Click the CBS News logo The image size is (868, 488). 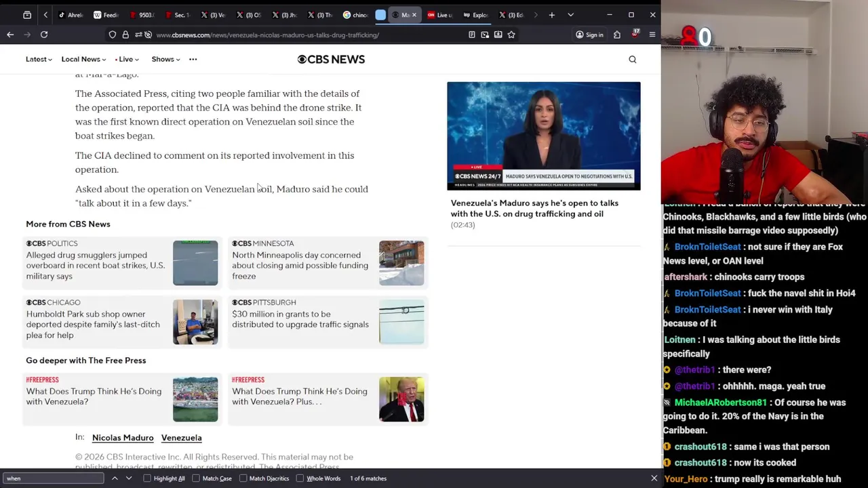(x=331, y=59)
